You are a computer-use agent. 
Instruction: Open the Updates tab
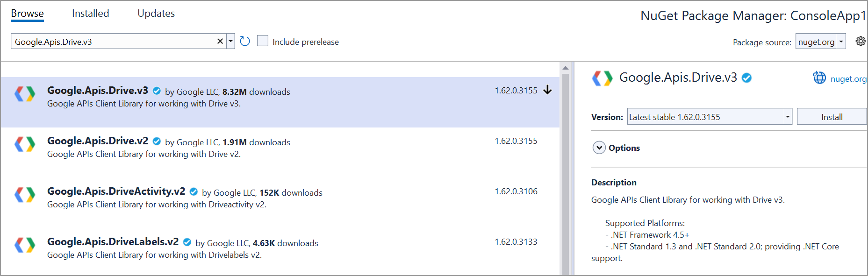[156, 13]
